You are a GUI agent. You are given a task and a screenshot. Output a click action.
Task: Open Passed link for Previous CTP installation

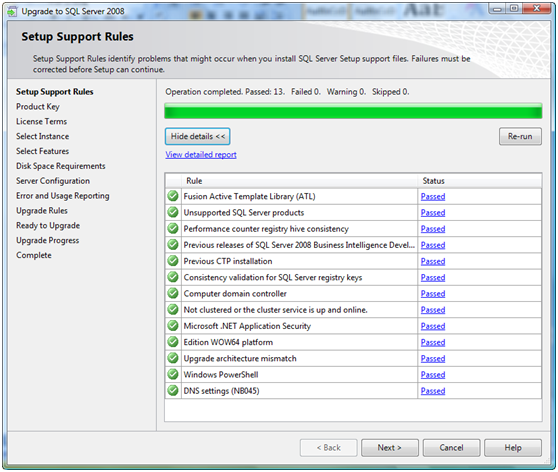433,261
